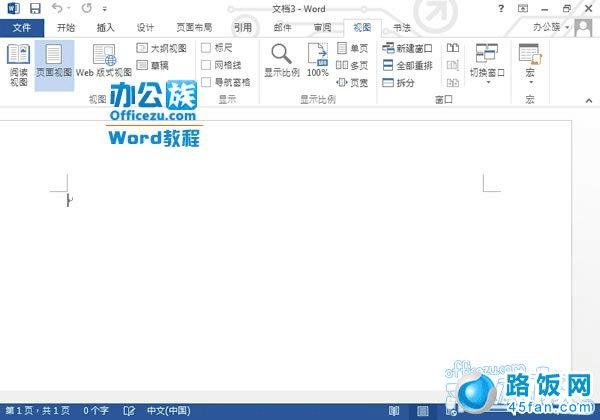Click the Reset Window Position icon
This screenshot has width=600, height=420.
point(453,82)
